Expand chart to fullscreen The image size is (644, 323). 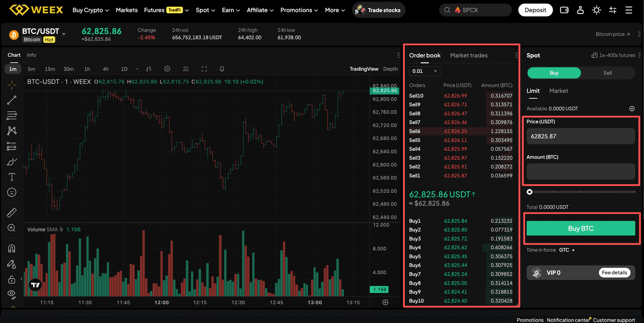click(204, 69)
